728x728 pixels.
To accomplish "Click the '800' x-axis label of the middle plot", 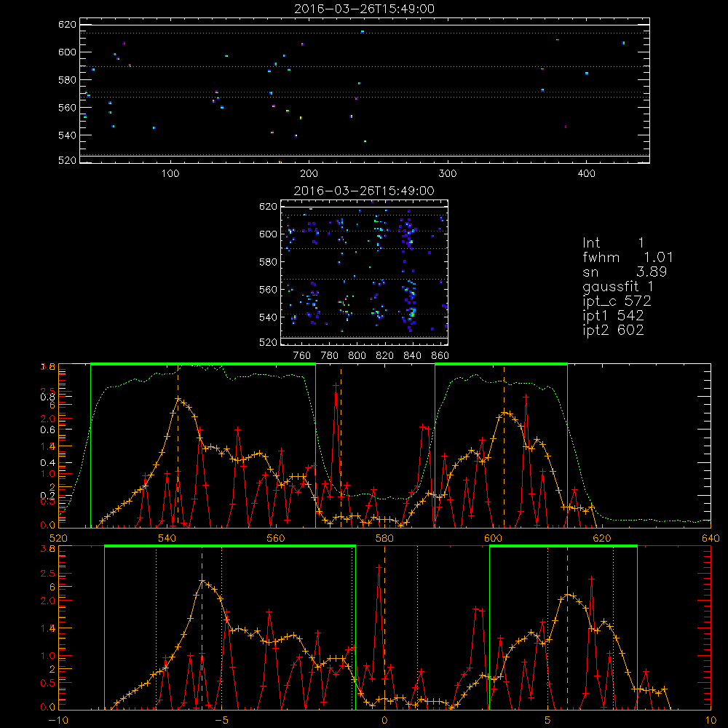I will click(357, 356).
